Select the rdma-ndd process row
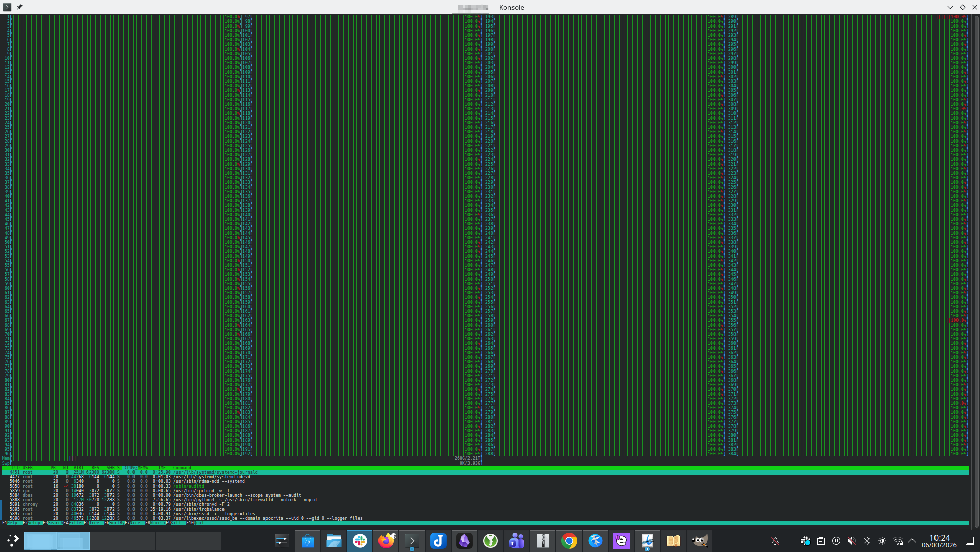This screenshot has width=980, height=552. coord(485,481)
